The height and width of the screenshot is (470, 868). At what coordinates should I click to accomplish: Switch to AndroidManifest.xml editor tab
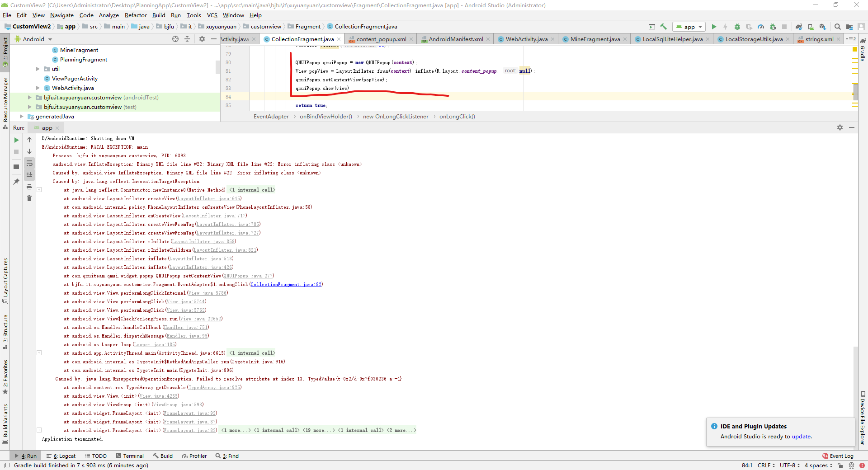coord(456,39)
